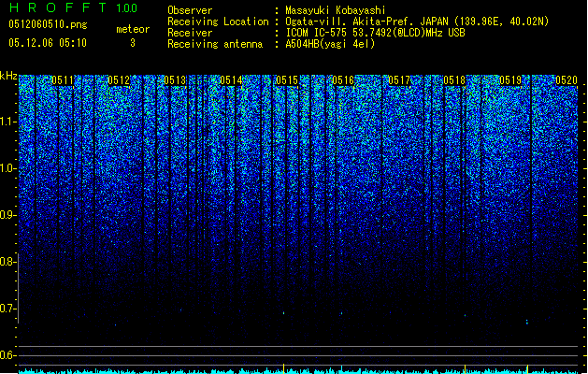
Task: Click the Receiving Location label
Action: [218, 22]
